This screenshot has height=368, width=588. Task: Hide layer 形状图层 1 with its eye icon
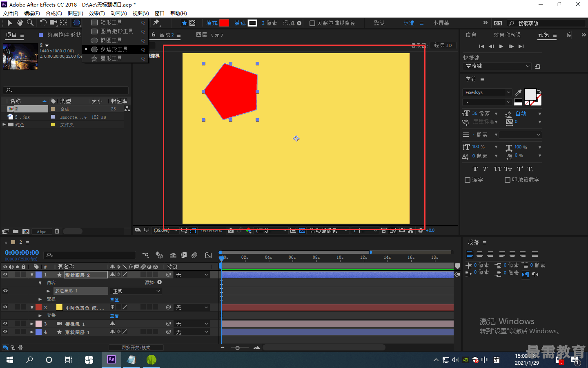5,332
